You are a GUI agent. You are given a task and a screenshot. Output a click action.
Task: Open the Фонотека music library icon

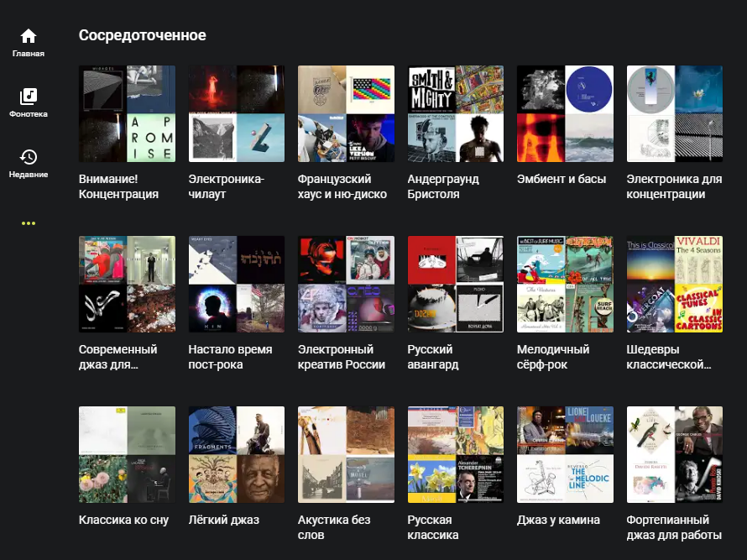[29, 97]
